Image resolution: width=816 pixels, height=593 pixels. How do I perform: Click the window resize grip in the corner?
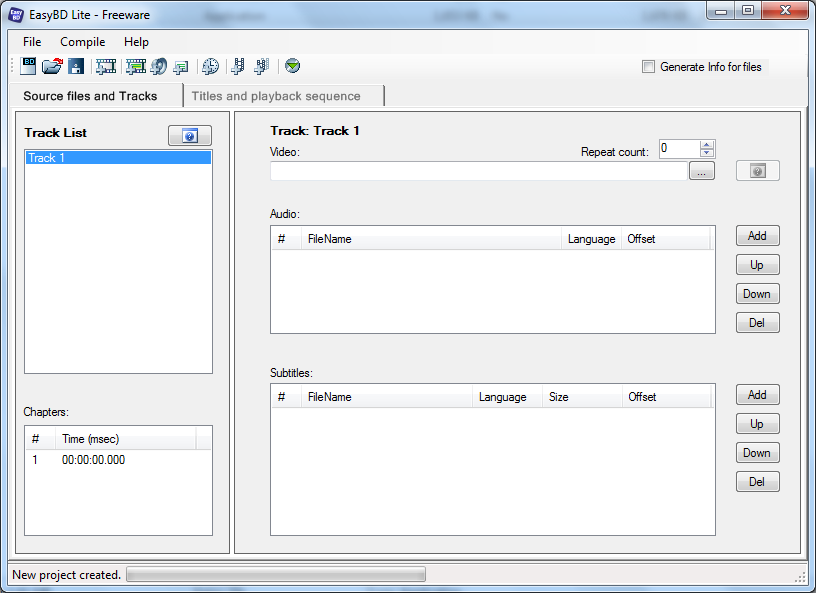point(800,576)
